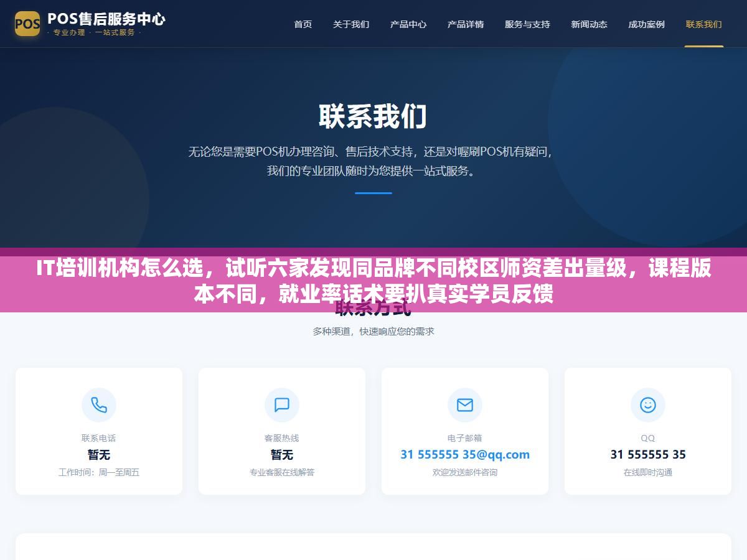
Task: Click the 专业客服在线解答 text
Action: tap(282, 472)
